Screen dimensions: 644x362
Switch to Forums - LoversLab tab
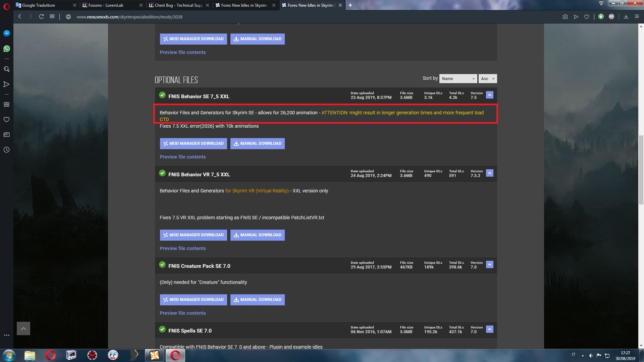pos(109,5)
